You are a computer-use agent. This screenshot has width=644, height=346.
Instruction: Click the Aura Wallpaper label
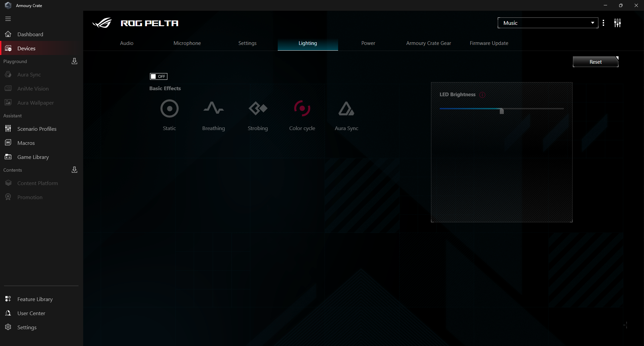(x=36, y=103)
